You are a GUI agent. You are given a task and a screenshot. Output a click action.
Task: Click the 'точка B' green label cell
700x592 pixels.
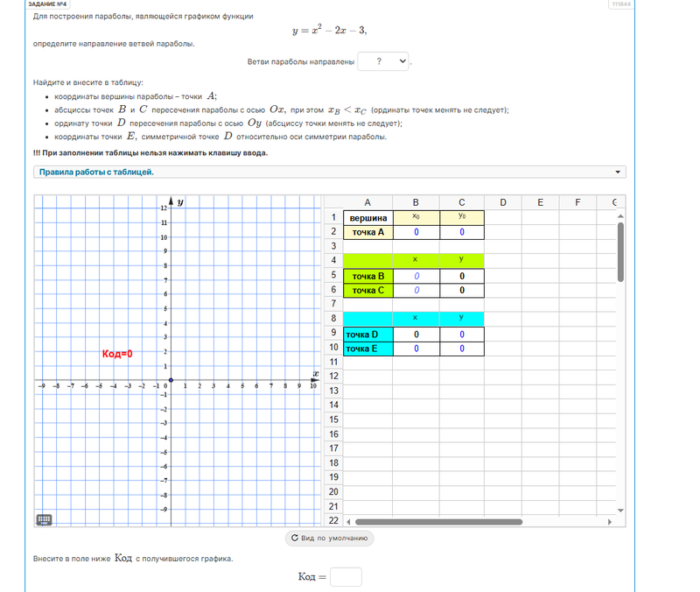click(x=368, y=276)
